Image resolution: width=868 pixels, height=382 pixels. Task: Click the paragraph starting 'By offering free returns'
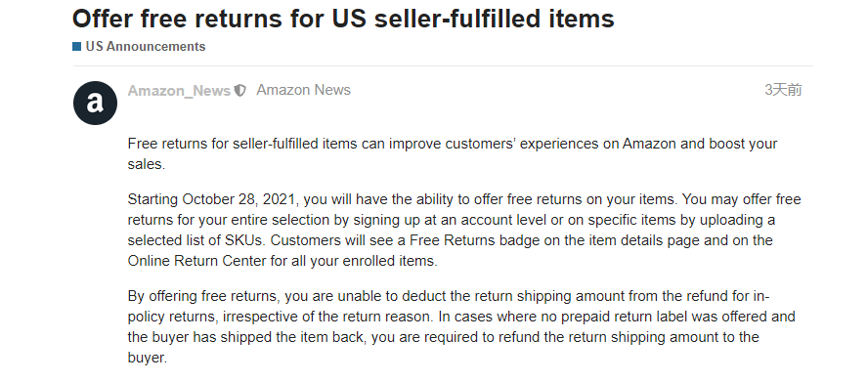coord(461,326)
